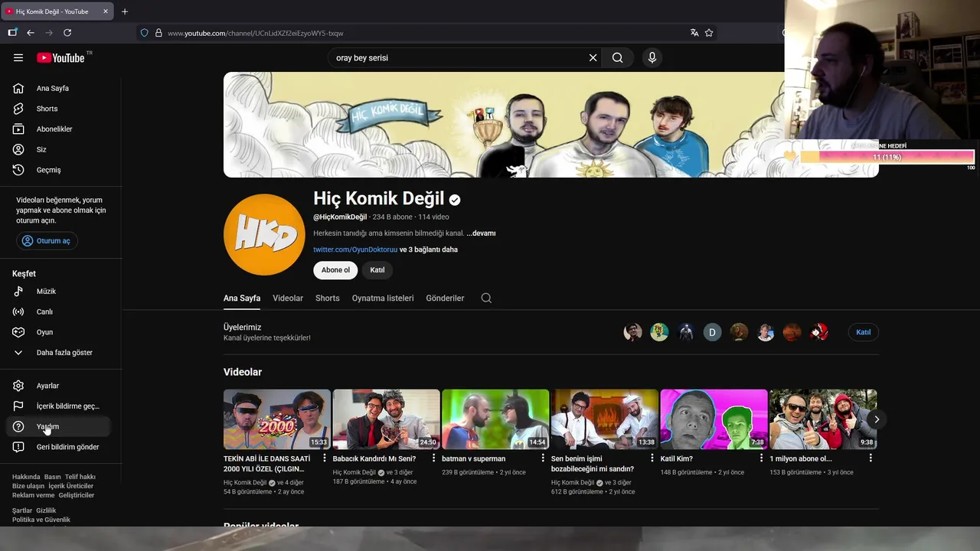Open the hamburger guide menu
The width and height of the screenshot is (980, 551).
[18, 57]
